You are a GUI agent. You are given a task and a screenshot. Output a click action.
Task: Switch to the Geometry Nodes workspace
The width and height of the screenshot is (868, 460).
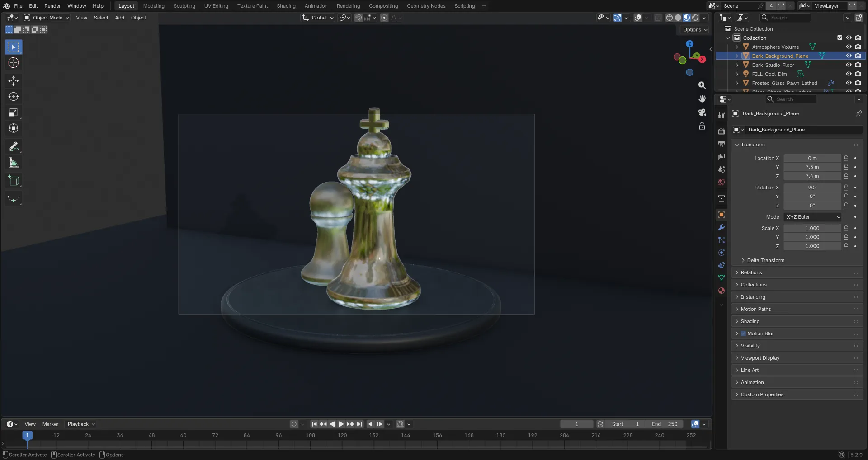tap(426, 6)
